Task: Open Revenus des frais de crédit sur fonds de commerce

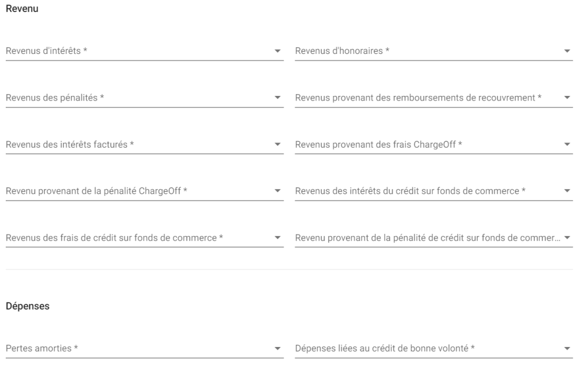Action: [144, 238]
